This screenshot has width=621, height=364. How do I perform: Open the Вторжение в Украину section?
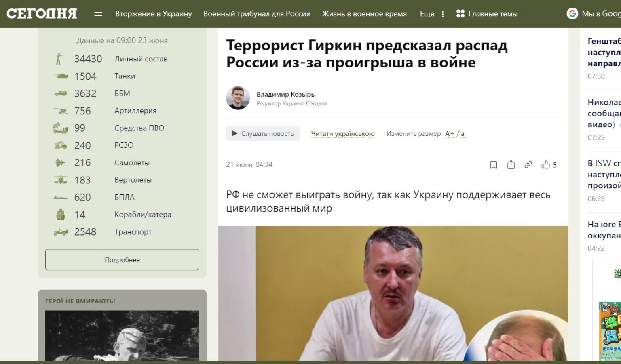coord(154,14)
